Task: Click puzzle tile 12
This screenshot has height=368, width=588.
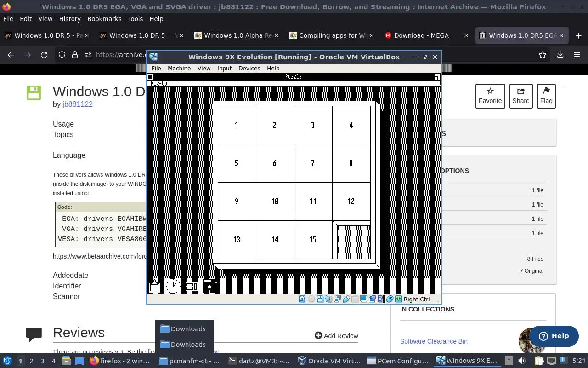Action: 351,201
